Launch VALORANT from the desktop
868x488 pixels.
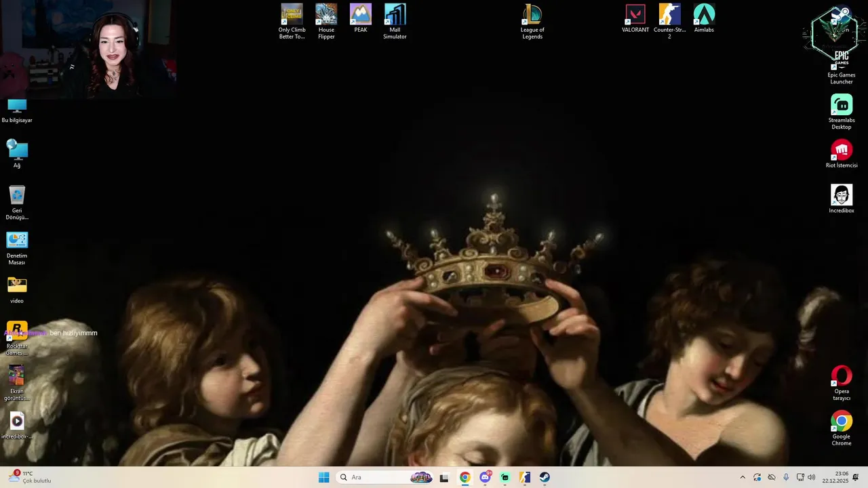pyautogui.click(x=635, y=18)
